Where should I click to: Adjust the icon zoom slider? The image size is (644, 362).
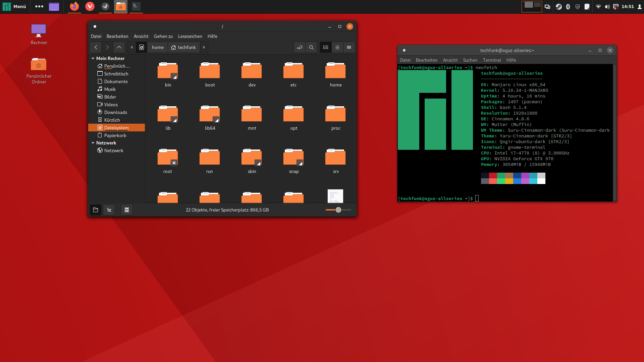coord(338,210)
